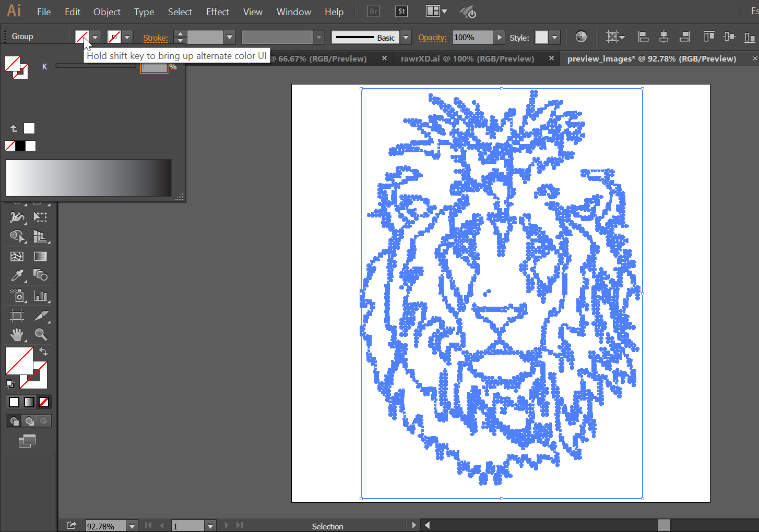Image resolution: width=759 pixels, height=532 pixels.
Task: Click Swap Fill and Stroke arrow icon
Action: click(x=43, y=352)
